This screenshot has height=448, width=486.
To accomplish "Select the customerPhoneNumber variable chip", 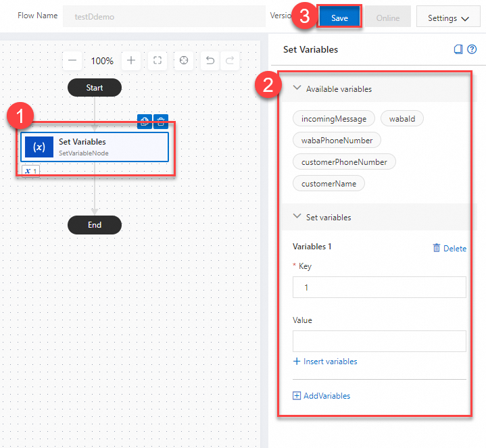I will point(344,162).
